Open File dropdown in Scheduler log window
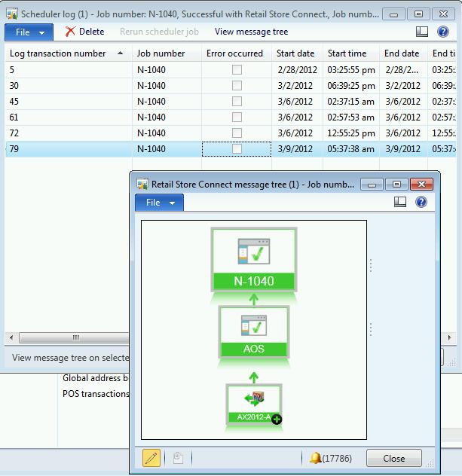This screenshot has width=462, height=476. coord(29,32)
